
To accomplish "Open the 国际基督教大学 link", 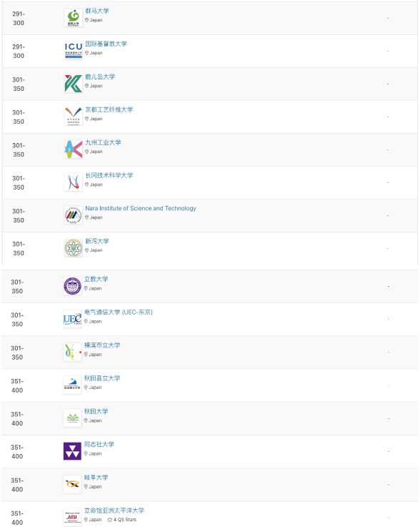I will (106, 44).
